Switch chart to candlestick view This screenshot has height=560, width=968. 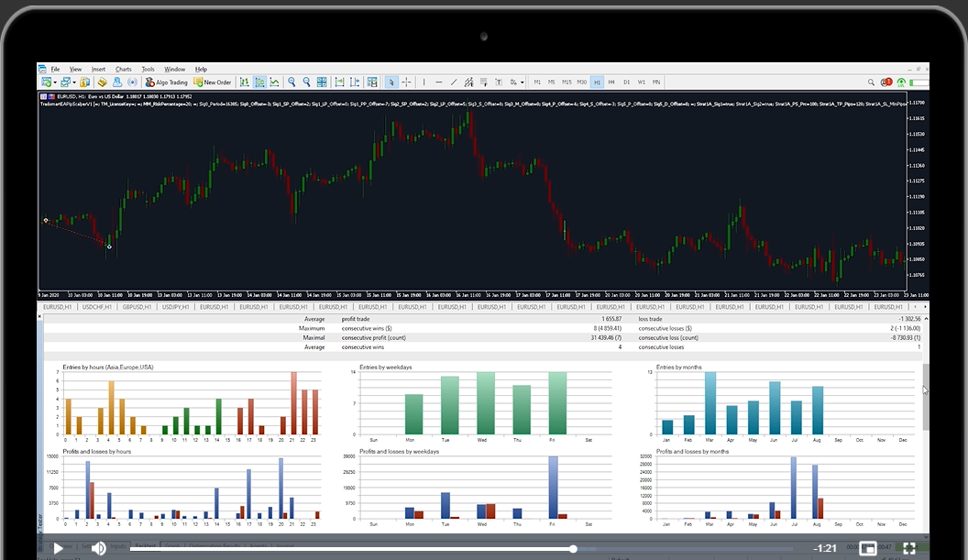coord(259,82)
